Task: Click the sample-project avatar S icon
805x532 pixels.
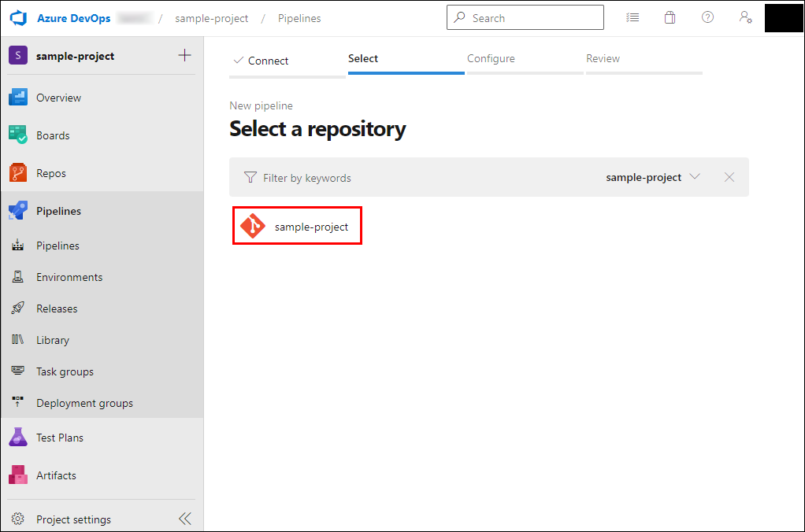Action: tap(18, 55)
